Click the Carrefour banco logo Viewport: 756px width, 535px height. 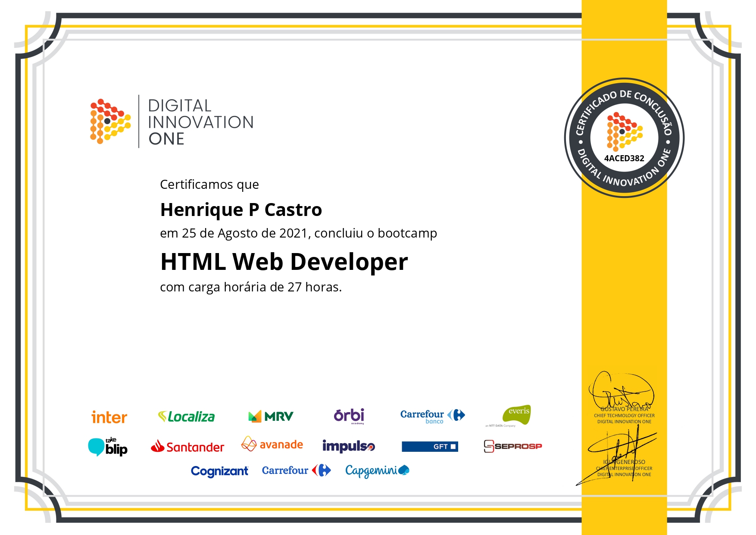tap(432, 416)
